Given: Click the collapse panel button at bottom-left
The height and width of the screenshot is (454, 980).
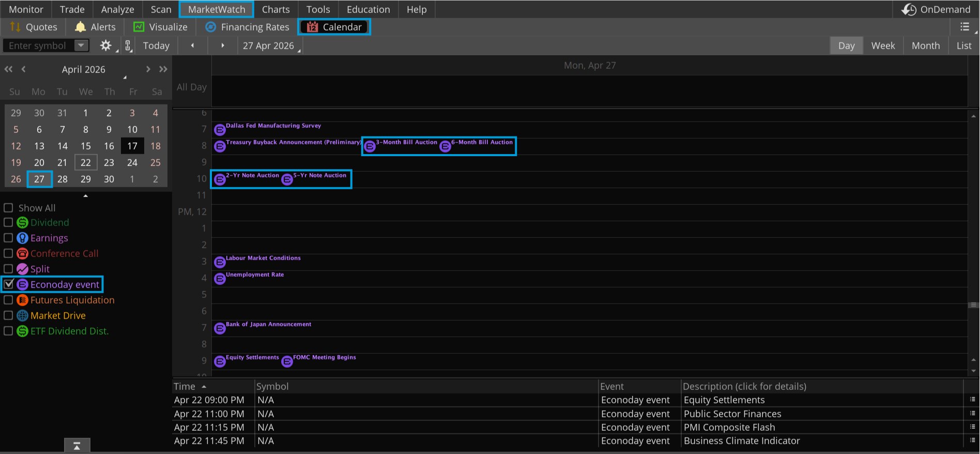Looking at the screenshot, I should pos(77,446).
